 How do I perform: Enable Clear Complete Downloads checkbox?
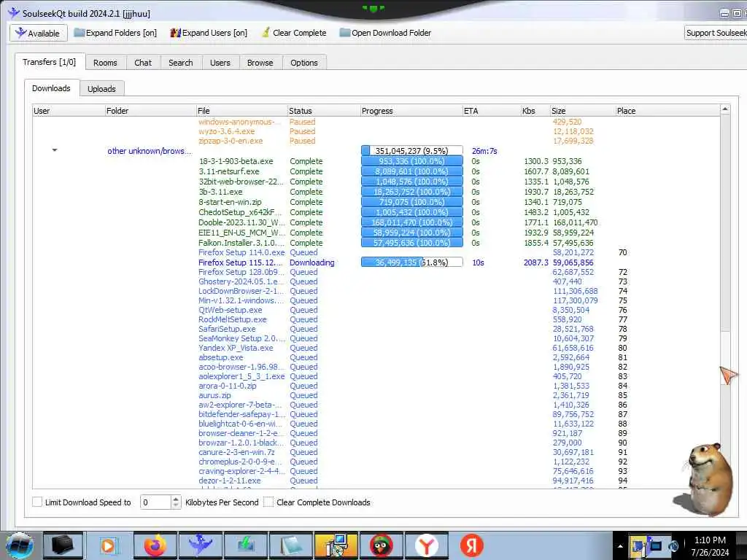coord(268,502)
